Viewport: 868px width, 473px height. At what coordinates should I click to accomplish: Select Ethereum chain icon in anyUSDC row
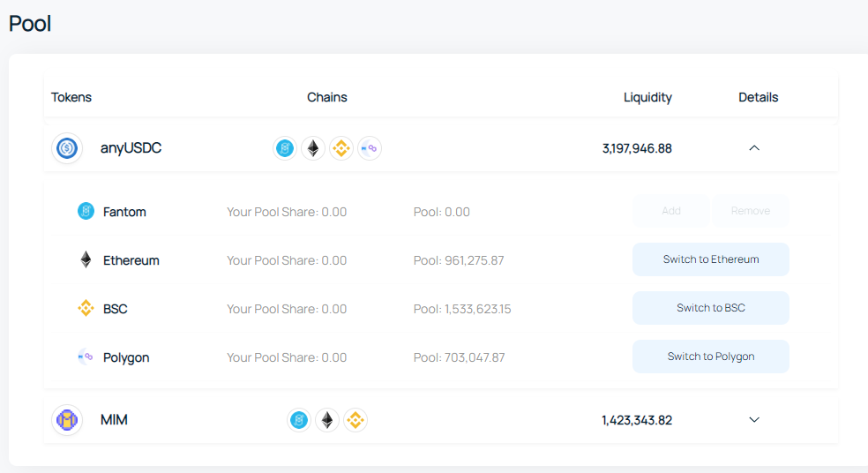[313, 148]
